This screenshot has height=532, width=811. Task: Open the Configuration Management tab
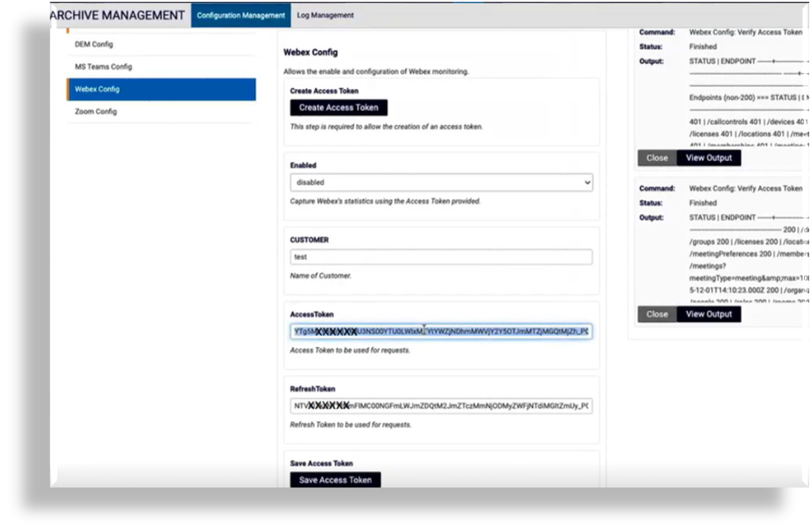[240, 15]
